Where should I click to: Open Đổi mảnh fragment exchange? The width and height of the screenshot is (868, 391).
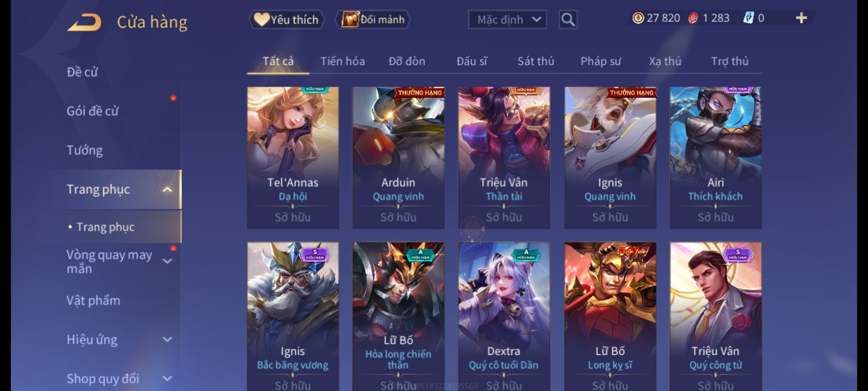tap(373, 20)
